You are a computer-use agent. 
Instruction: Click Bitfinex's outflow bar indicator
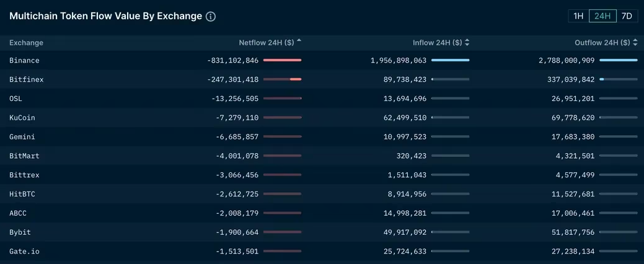(x=618, y=79)
